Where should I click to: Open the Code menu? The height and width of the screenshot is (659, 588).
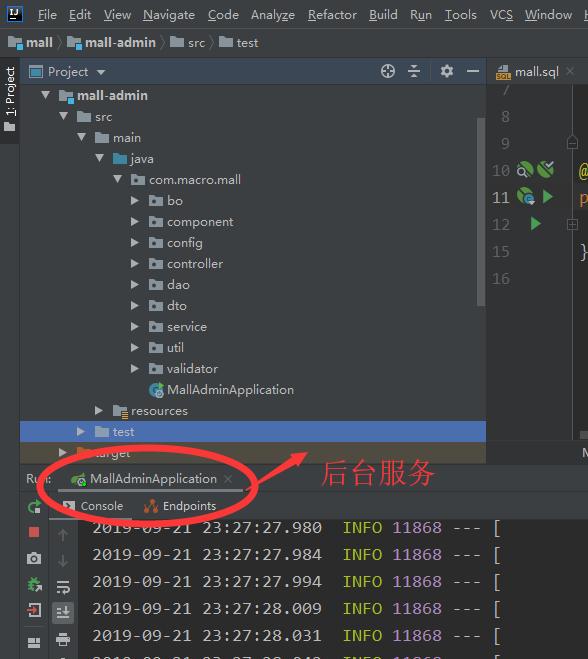223,15
